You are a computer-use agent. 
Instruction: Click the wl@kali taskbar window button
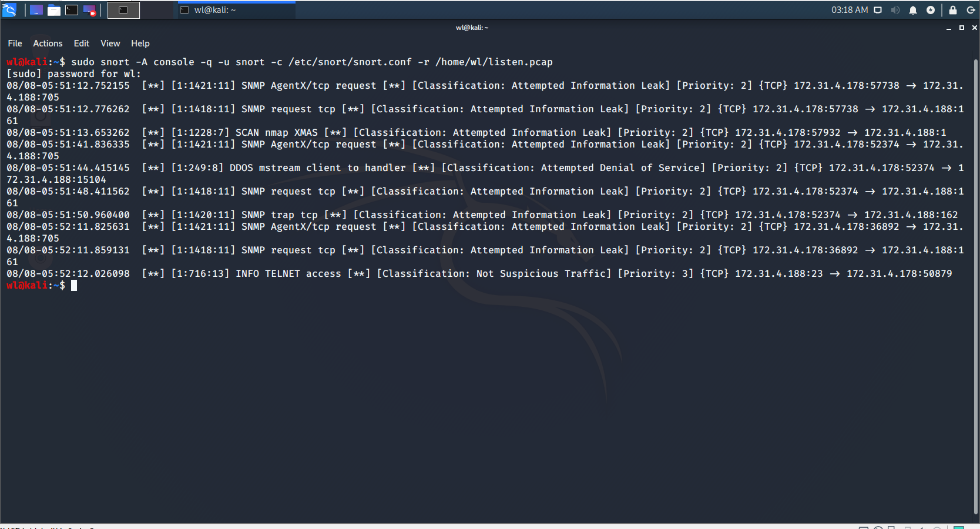click(x=236, y=10)
